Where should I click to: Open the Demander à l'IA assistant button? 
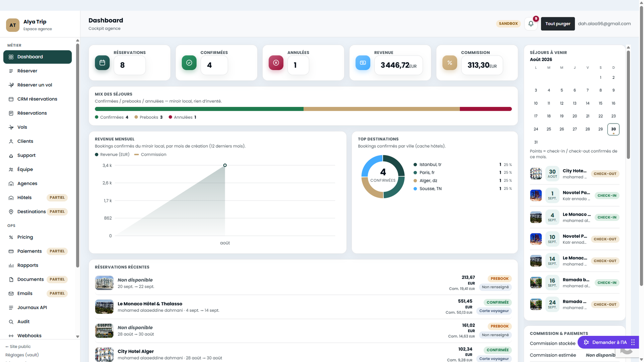[x=608, y=342]
